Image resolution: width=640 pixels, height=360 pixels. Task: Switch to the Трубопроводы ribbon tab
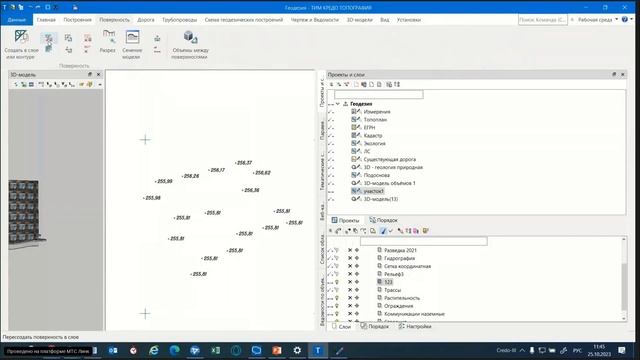(x=180, y=20)
